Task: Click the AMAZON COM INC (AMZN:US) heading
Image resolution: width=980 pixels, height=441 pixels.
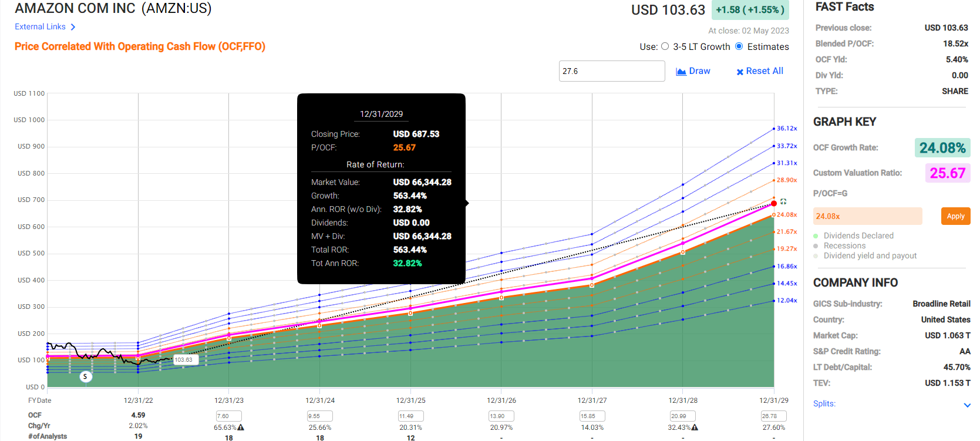Action: (x=113, y=8)
